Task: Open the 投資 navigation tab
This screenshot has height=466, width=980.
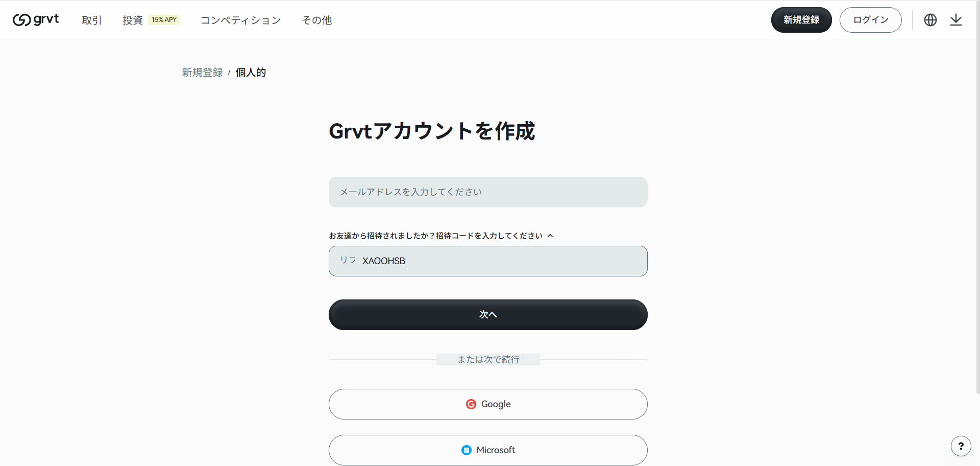Action: click(x=132, y=20)
